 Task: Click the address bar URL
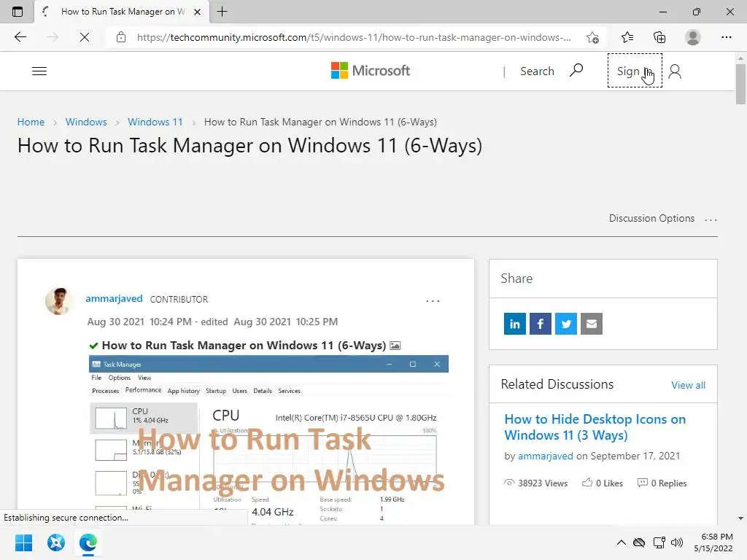pyautogui.click(x=354, y=37)
